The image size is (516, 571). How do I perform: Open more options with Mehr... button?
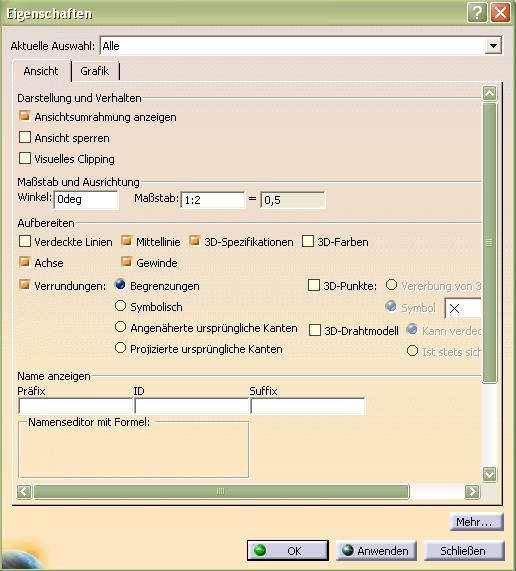click(x=477, y=522)
